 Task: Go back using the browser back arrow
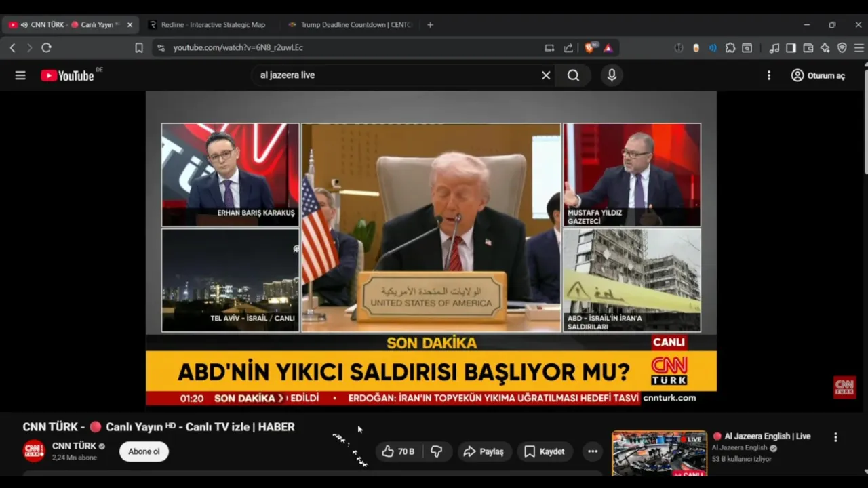[12, 47]
